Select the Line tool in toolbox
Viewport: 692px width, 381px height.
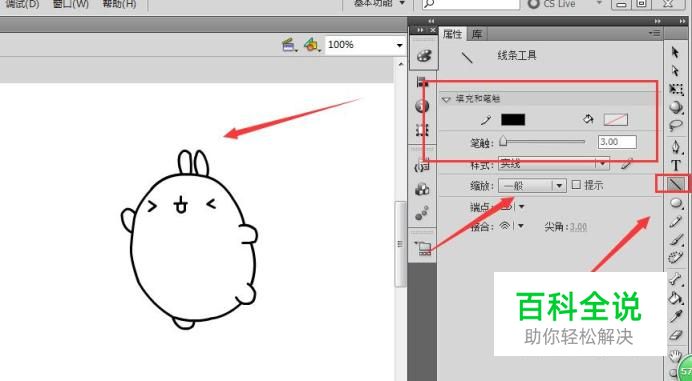[x=676, y=184]
